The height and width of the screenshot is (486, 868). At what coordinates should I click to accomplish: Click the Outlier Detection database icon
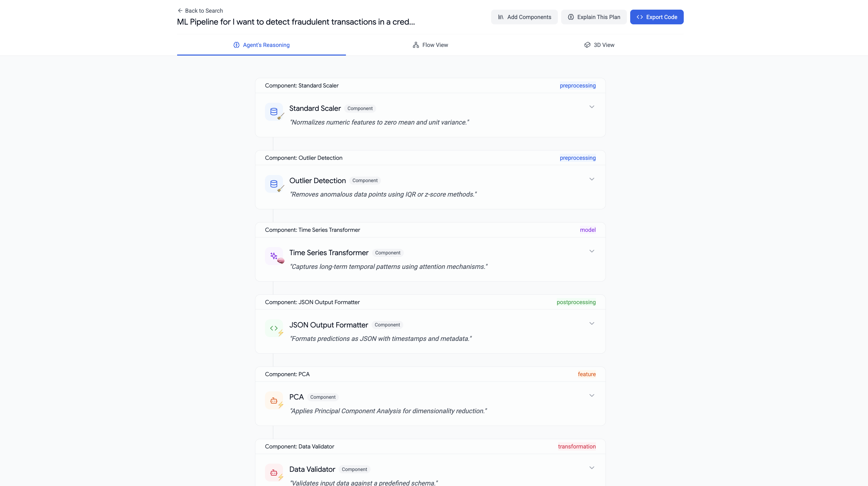tap(274, 184)
